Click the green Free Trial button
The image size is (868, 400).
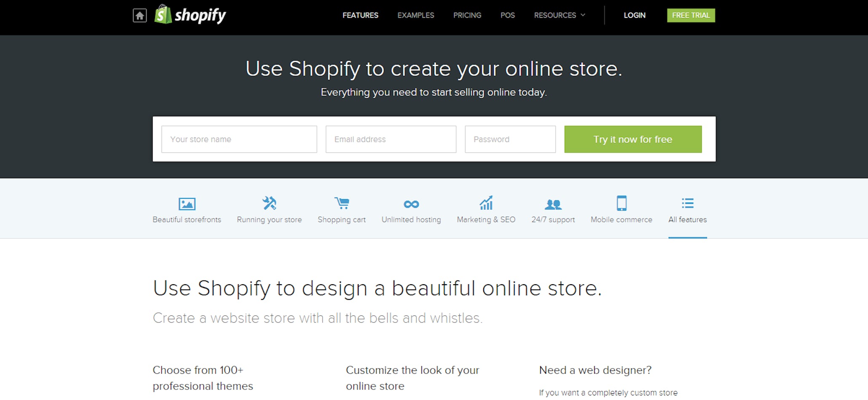click(691, 15)
